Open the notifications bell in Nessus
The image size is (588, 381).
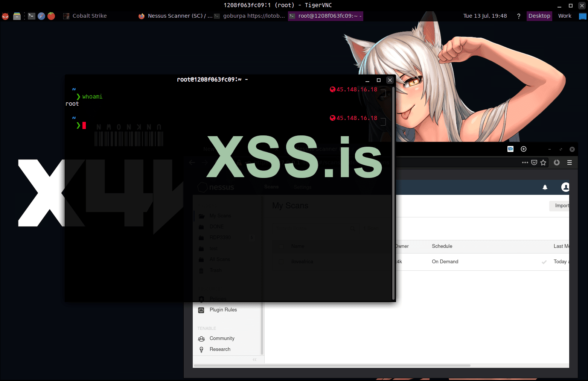[545, 187]
